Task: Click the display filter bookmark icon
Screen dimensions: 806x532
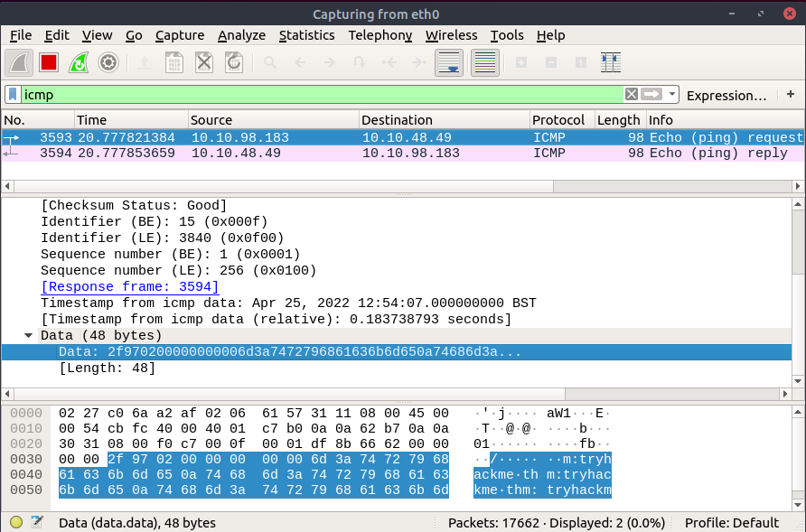Action: tap(13, 95)
